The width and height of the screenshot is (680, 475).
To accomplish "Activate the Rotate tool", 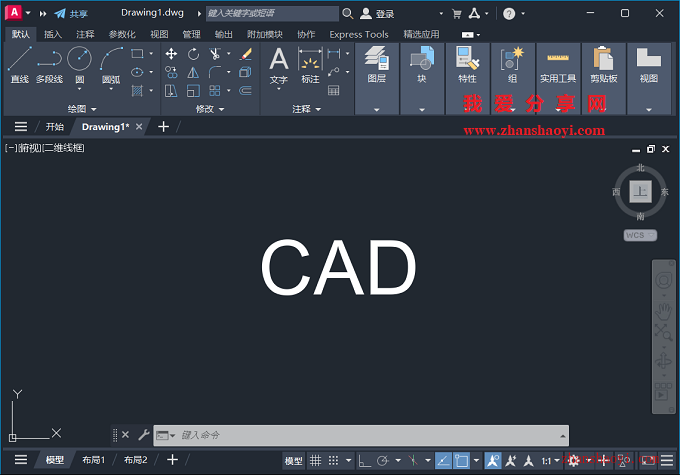I will [x=193, y=54].
